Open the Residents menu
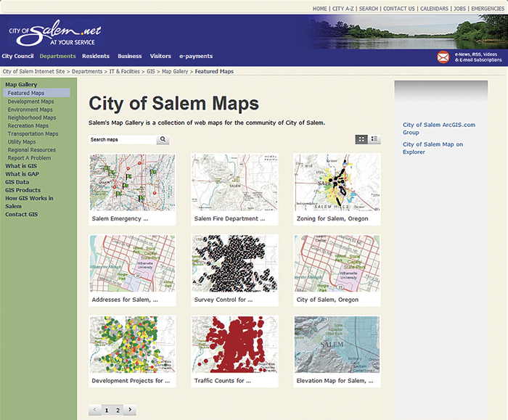Image resolution: width=508 pixels, height=420 pixels. tap(96, 56)
